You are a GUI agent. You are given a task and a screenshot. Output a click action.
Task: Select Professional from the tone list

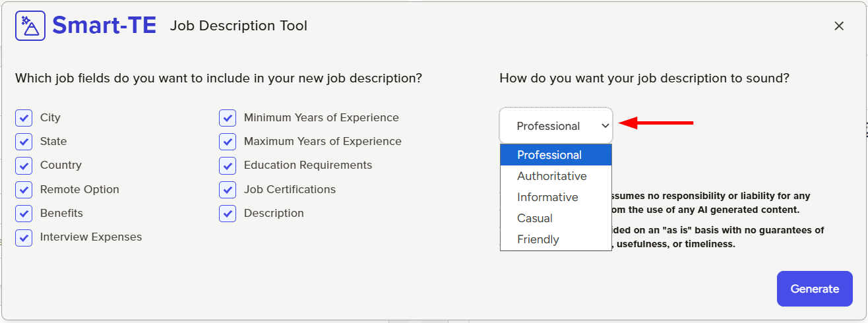pyautogui.click(x=549, y=155)
